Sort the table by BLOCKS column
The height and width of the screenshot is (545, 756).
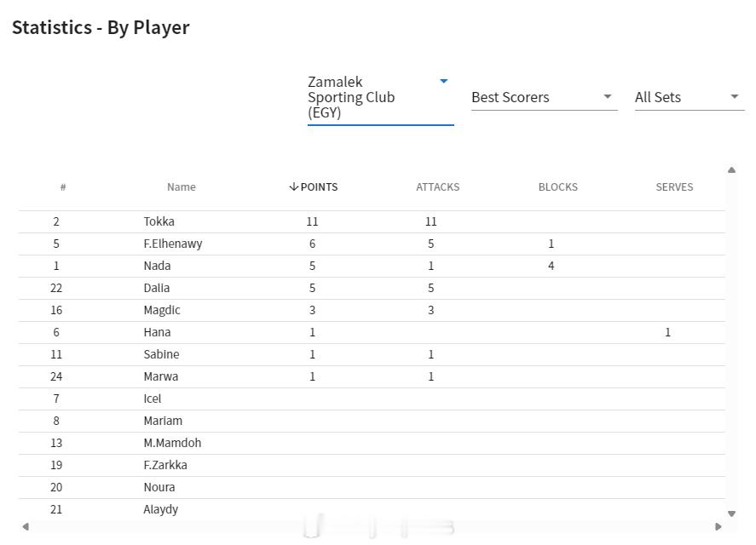(x=557, y=187)
